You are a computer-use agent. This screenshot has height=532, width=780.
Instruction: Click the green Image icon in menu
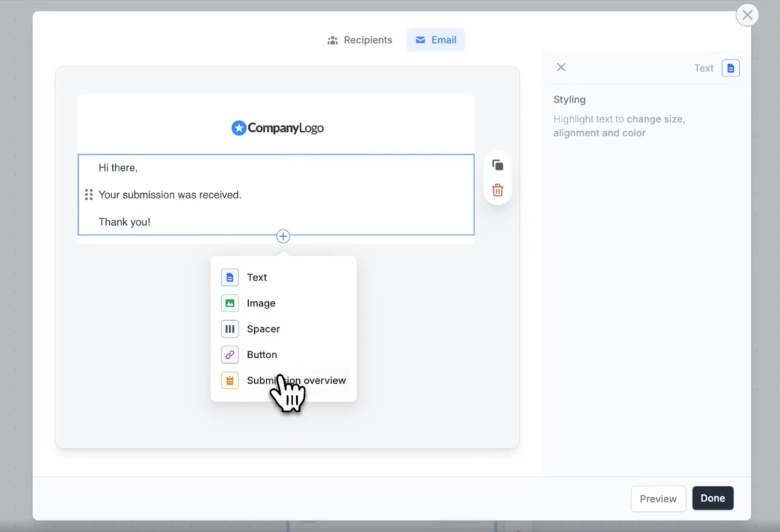point(230,303)
